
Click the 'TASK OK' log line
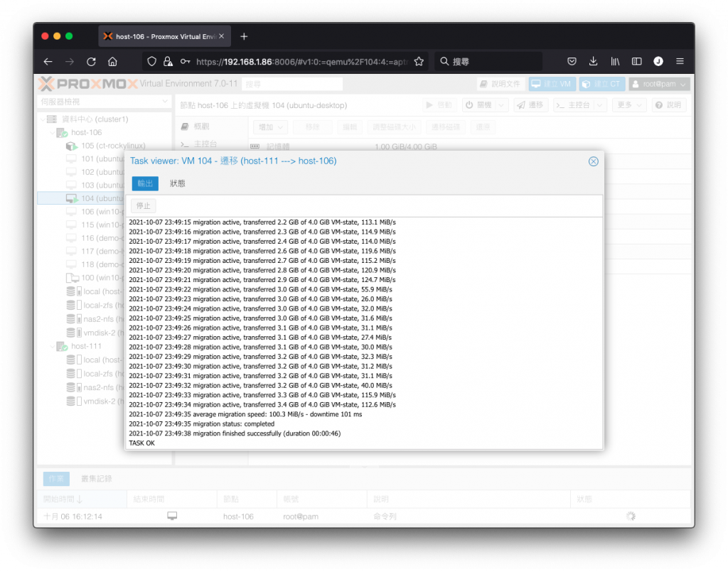point(141,443)
